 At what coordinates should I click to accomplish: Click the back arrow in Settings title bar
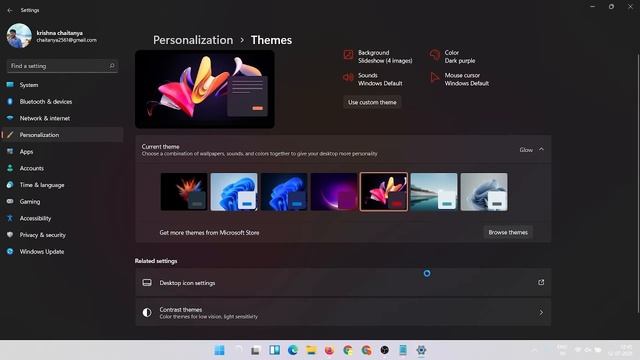coord(10,10)
